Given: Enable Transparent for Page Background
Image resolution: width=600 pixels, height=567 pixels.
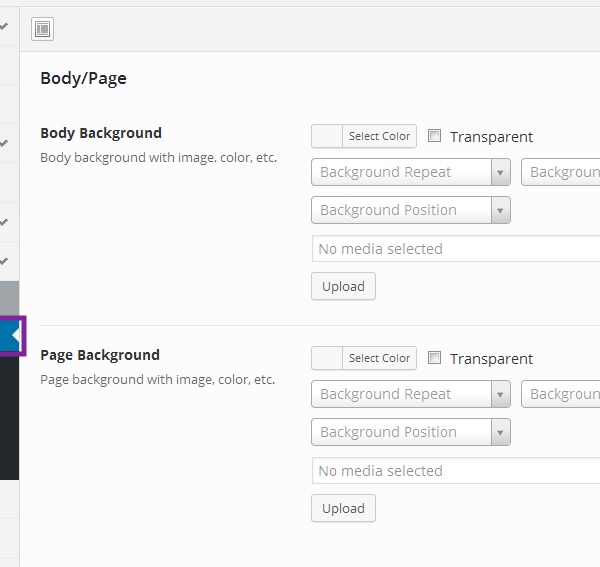Looking at the screenshot, I should pyautogui.click(x=435, y=358).
